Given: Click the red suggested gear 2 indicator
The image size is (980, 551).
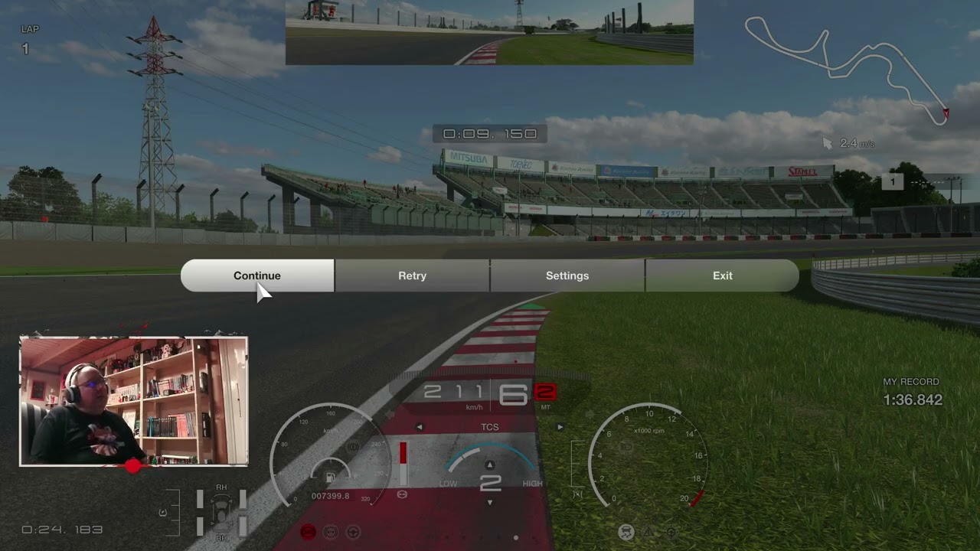Looking at the screenshot, I should 545,393.
